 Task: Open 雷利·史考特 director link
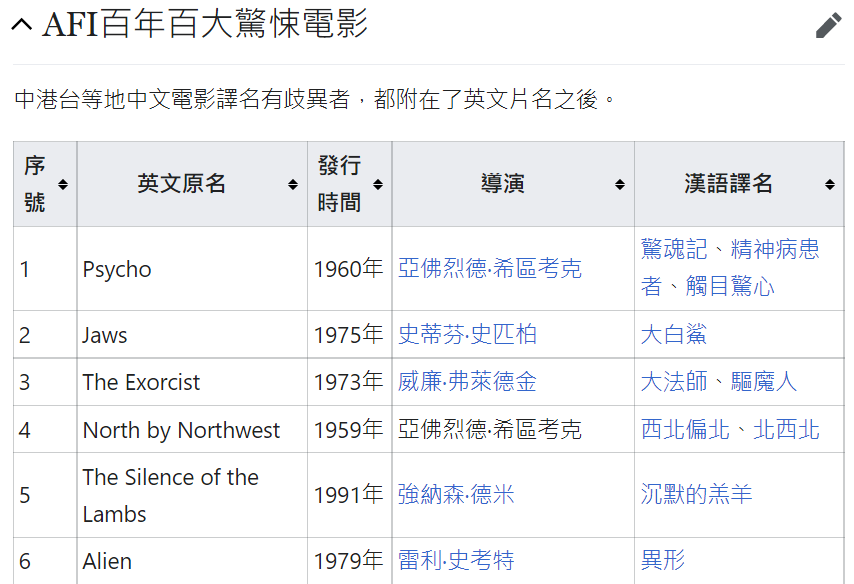point(456,561)
